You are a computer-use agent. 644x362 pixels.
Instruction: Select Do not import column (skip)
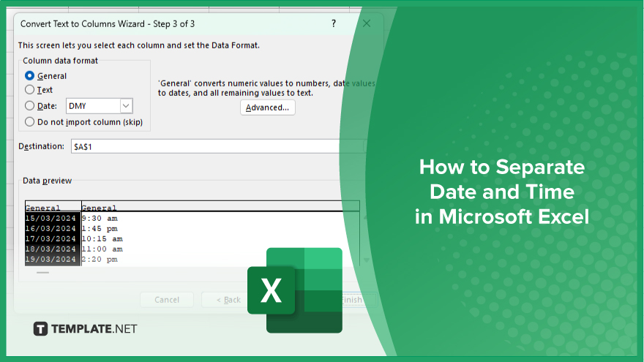[x=29, y=122]
